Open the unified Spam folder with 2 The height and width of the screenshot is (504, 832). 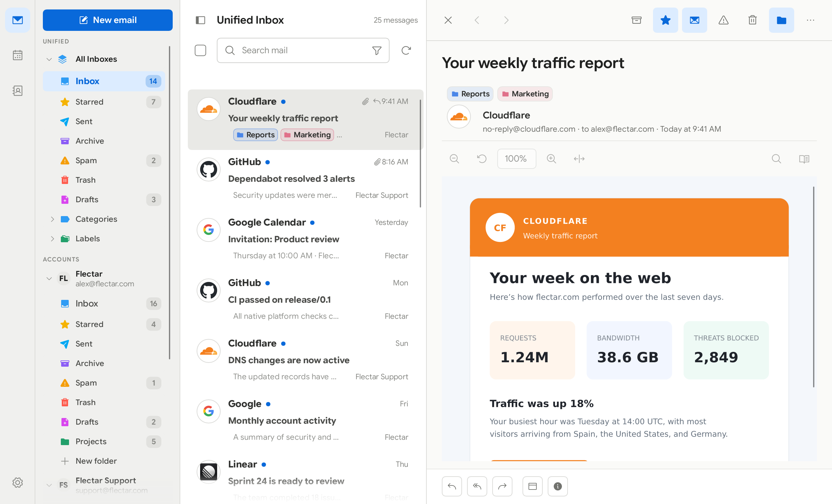pos(104,160)
